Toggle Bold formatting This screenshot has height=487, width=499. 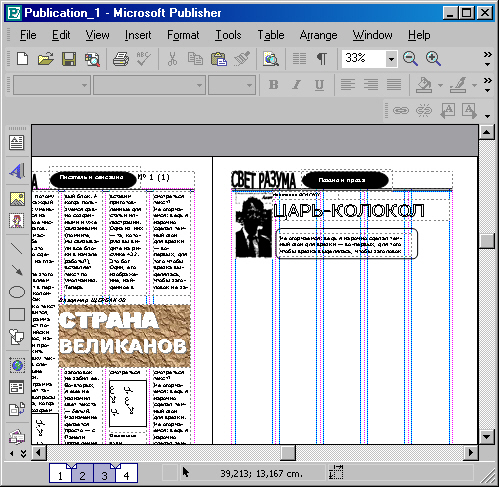[273, 85]
